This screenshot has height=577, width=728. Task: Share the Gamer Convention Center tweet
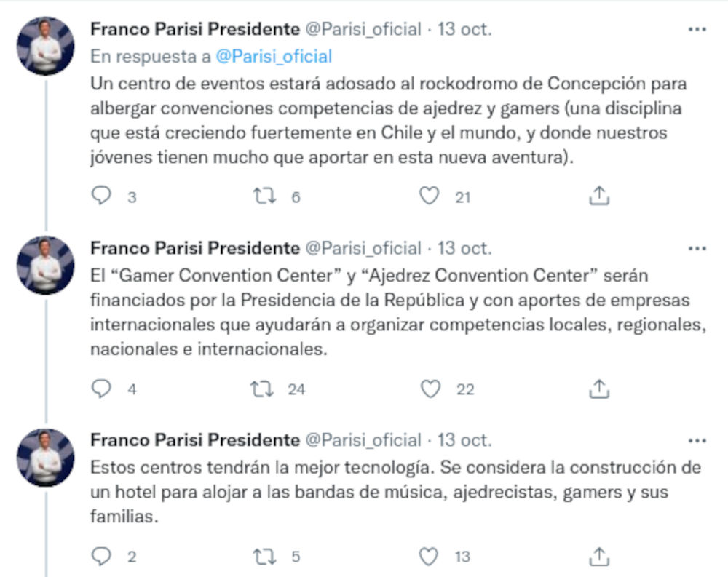[x=598, y=389]
